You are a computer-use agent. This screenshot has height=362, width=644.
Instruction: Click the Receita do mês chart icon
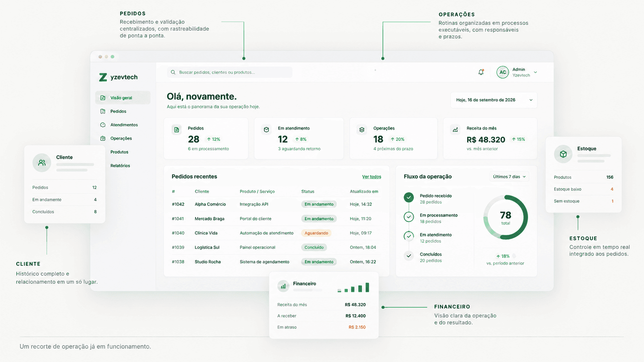(455, 130)
